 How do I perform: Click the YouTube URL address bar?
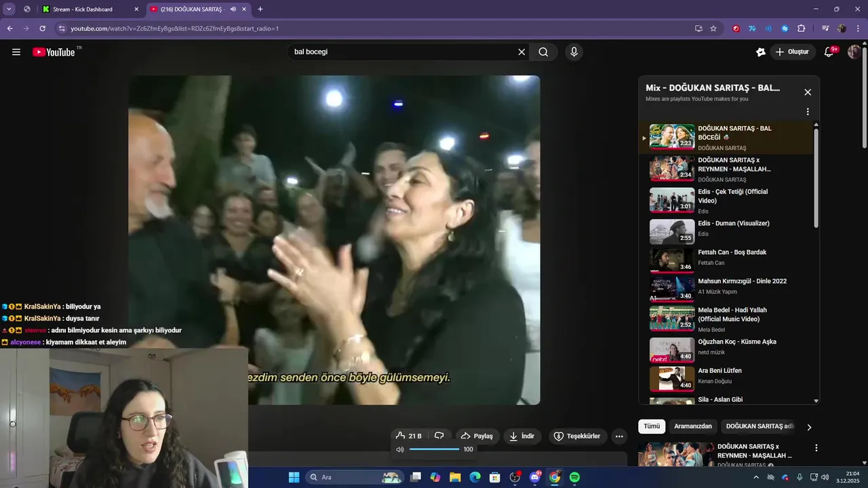point(380,28)
